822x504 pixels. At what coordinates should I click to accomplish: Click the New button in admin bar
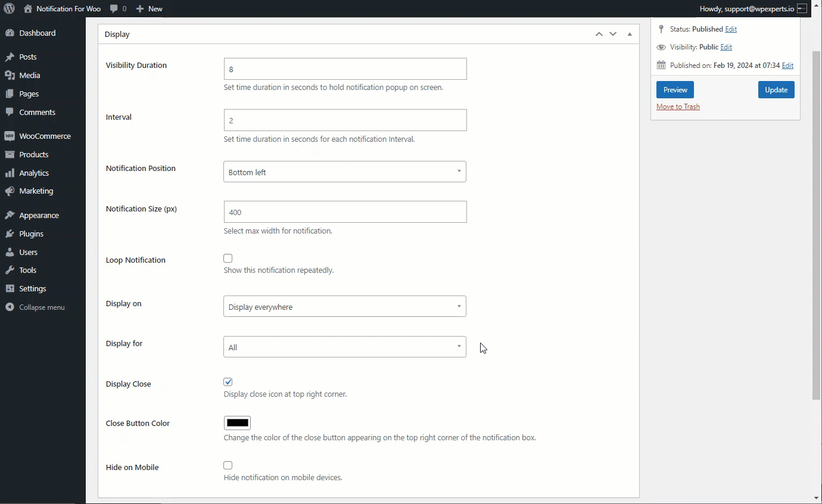149,9
